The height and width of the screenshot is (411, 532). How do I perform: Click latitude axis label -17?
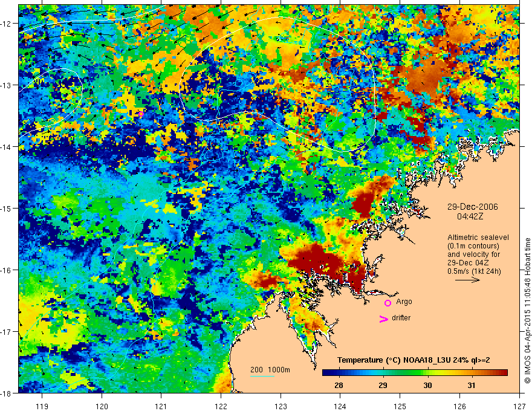coord(7,332)
